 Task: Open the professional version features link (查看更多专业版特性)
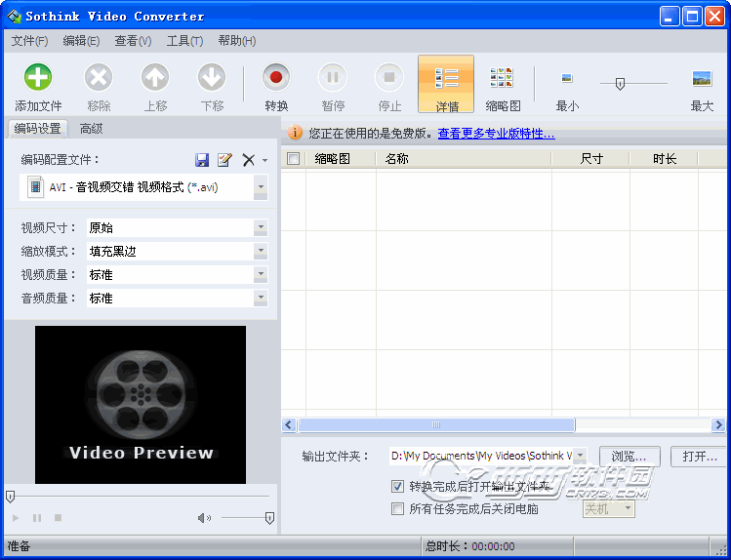point(496,134)
